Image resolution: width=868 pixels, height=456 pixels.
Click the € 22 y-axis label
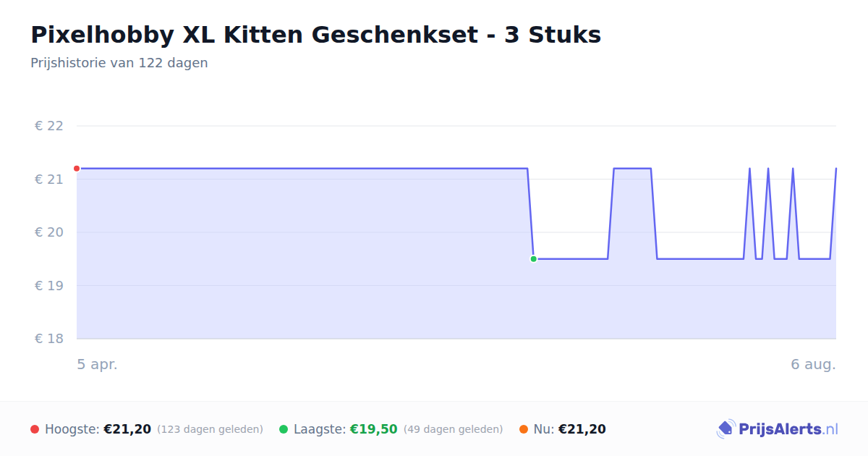[x=49, y=126]
